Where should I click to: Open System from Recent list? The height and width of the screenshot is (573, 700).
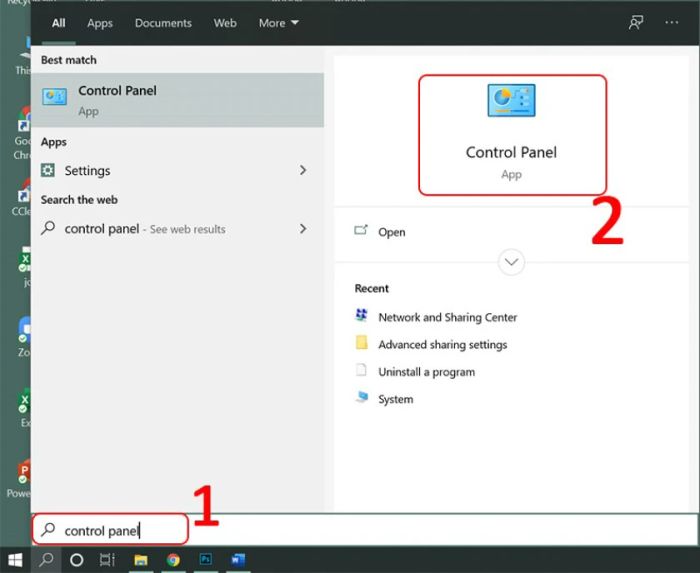(x=396, y=399)
